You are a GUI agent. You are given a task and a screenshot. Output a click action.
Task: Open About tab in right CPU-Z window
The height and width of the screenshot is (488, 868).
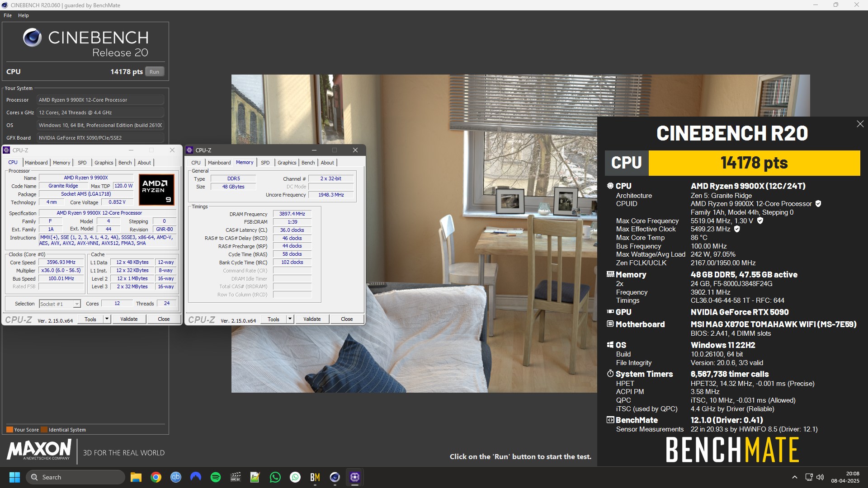(x=327, y=163)
